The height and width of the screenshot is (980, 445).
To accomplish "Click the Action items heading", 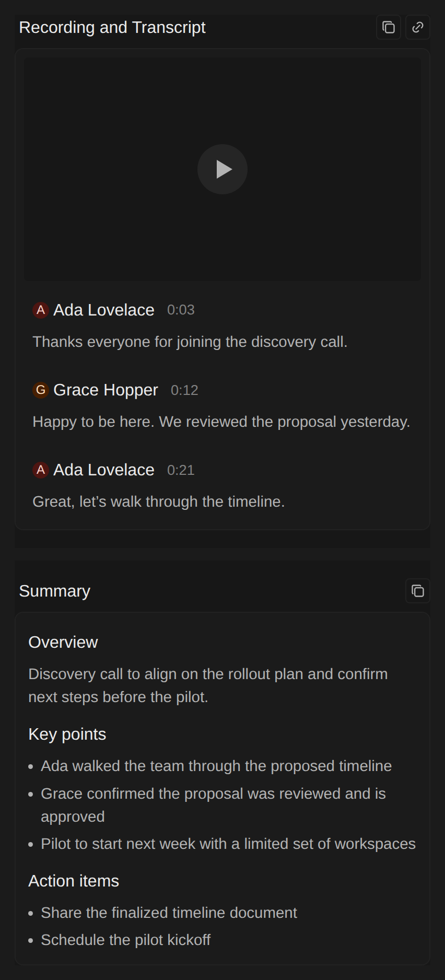I will 74,881.
